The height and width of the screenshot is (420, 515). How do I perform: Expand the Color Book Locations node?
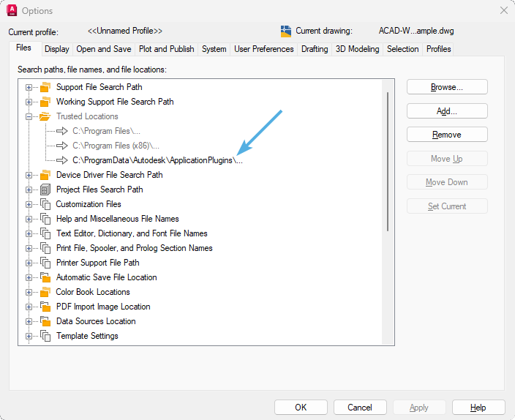coord(29,292)
